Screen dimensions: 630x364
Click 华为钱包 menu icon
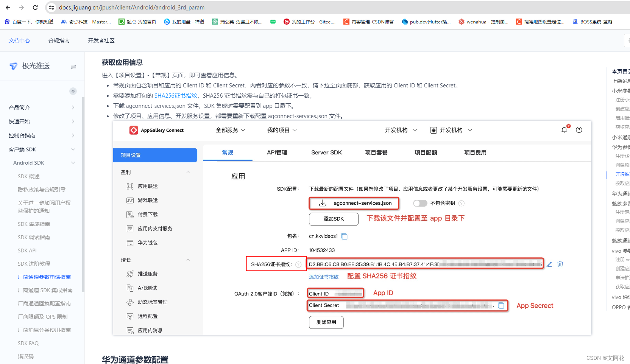(130, 243)
